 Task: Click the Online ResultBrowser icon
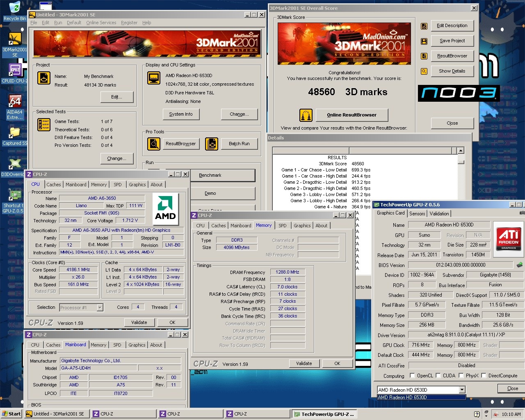tap(306, 115)
